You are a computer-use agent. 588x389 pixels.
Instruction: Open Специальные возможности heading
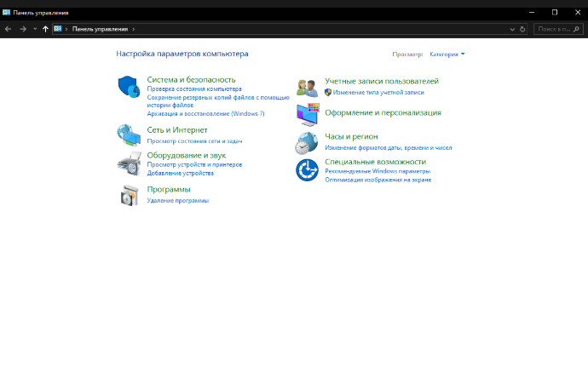[x=375, y=162]
